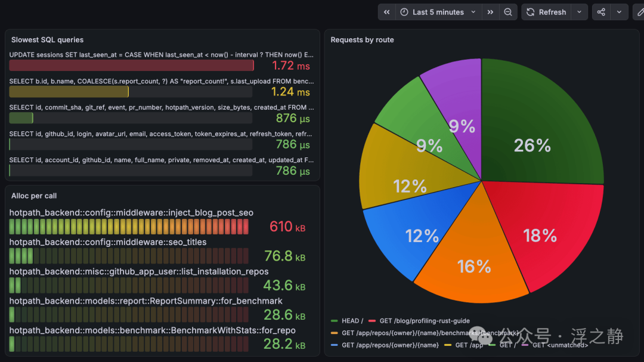This screenshot has width=644, height=362.
Task: Select the UPDATE sessions query bar
Action: (131, 66)
